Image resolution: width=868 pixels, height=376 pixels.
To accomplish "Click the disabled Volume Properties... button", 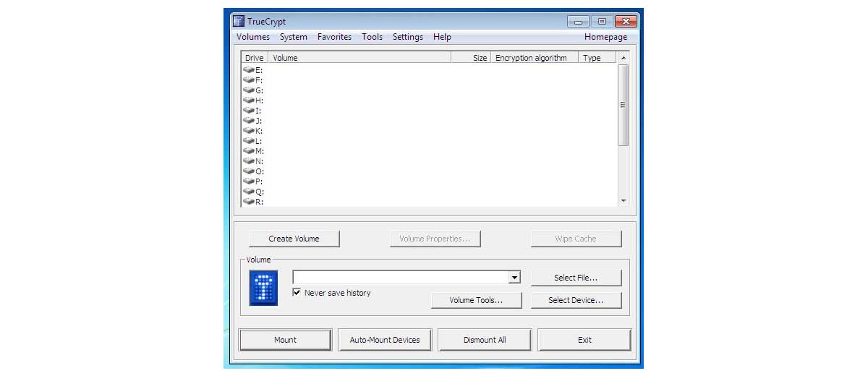I will coord(435,239).
